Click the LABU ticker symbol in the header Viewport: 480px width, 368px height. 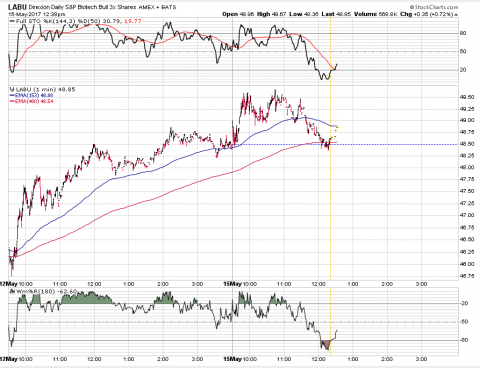click(x=17, y=7)
